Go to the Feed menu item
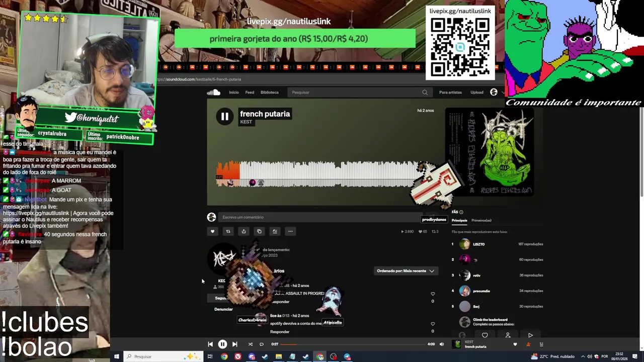644x362 pixels. click(x=250, y=93)
